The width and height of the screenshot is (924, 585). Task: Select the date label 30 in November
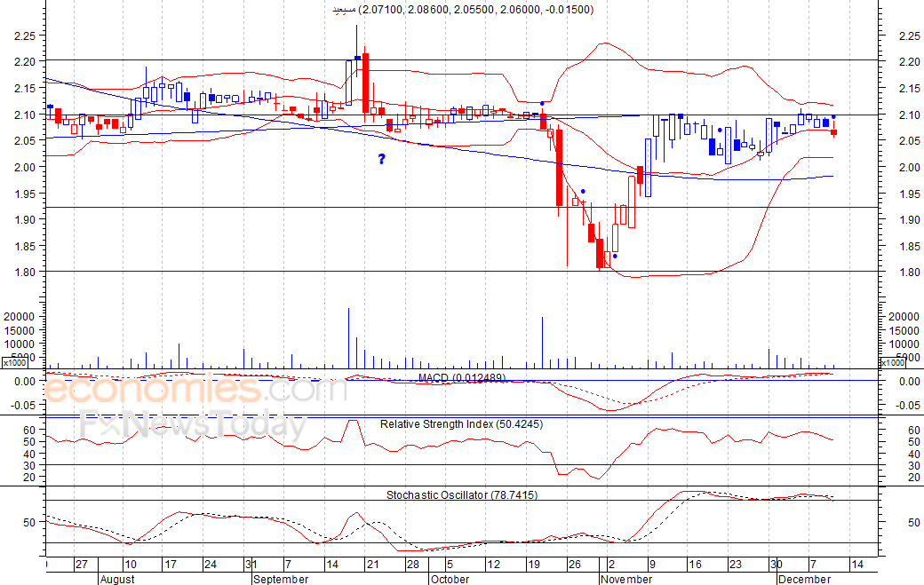click(x=777, y=565)
